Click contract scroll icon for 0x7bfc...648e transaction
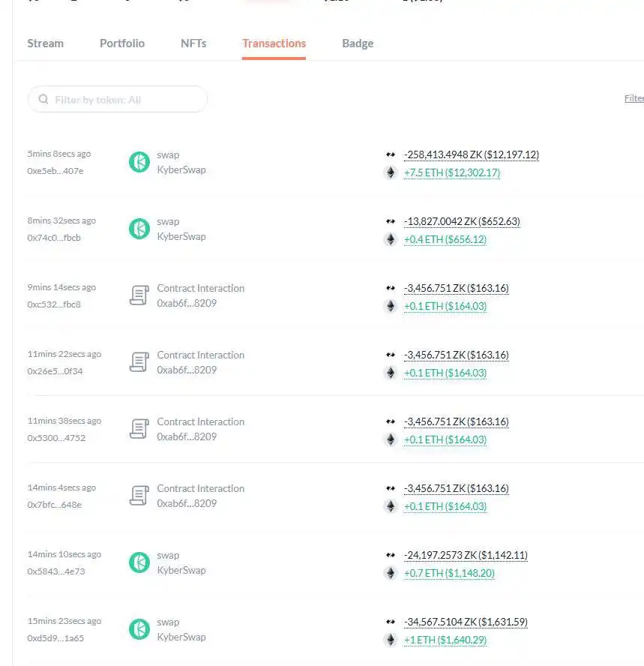644x666 pixels. tap(139, 496)
